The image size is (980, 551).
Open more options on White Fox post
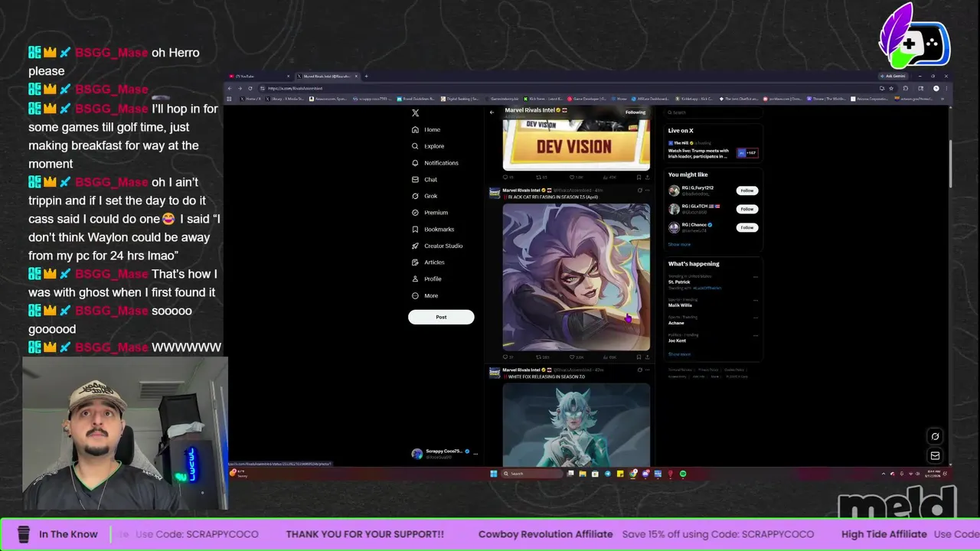[x=648, y=370]
